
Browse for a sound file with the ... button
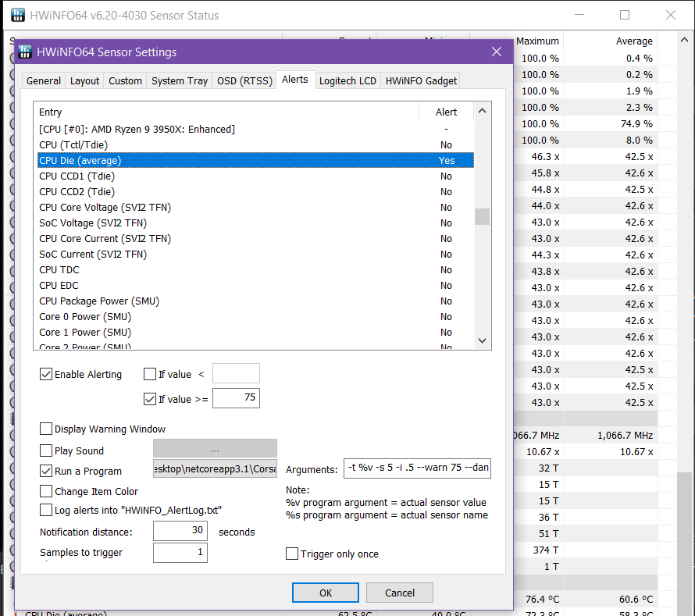pyautogui.click(x=215, y=448)
